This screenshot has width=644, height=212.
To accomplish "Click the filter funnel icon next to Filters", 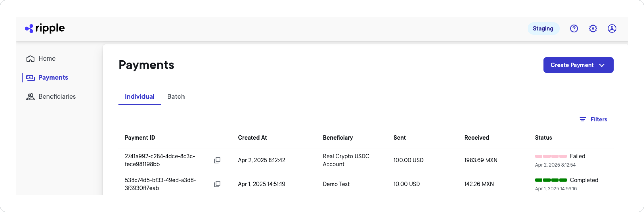I will click(x=582, y=119).
